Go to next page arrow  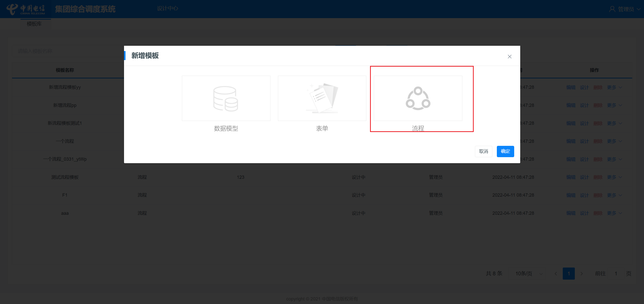click(582, 274)
